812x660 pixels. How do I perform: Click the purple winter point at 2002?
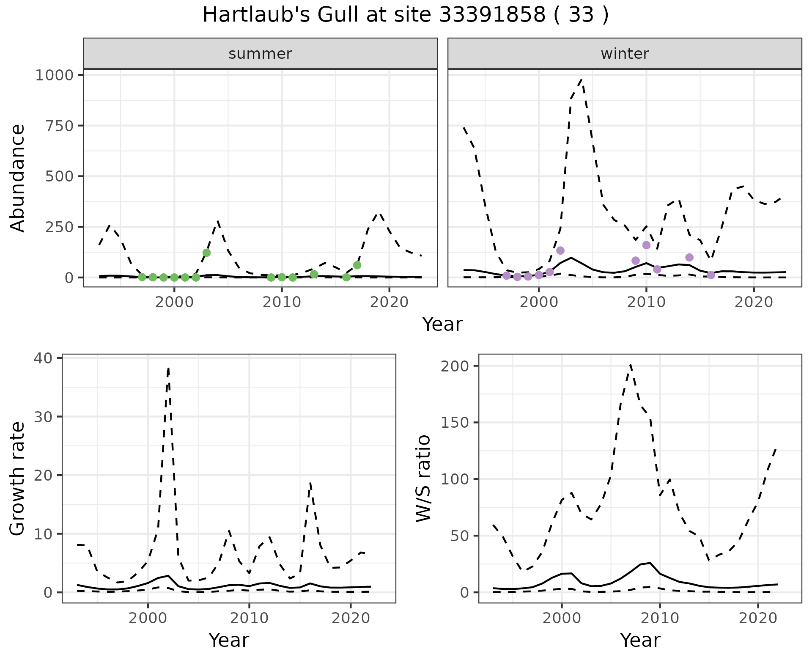[560, 250]
